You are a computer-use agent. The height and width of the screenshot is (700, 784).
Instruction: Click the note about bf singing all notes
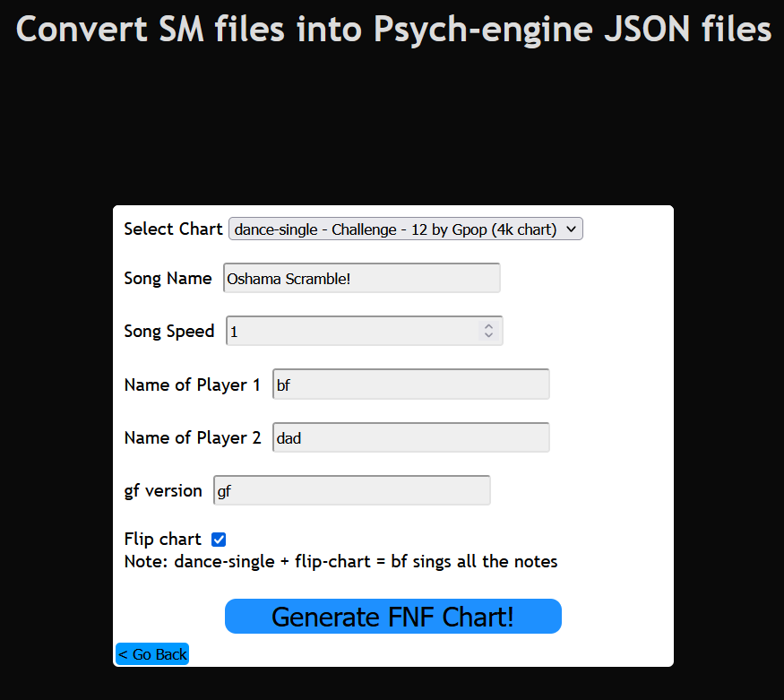[x=340, y=561]
